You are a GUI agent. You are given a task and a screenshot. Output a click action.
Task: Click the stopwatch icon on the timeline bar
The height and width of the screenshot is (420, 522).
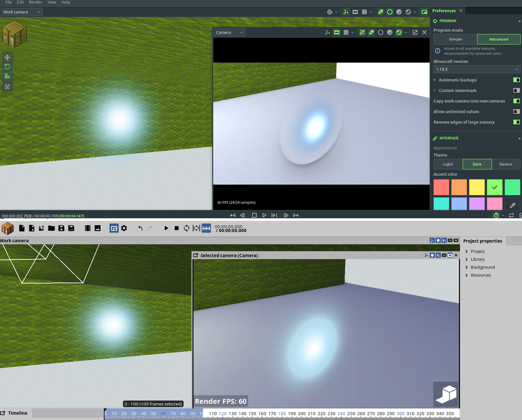[496, 215]
